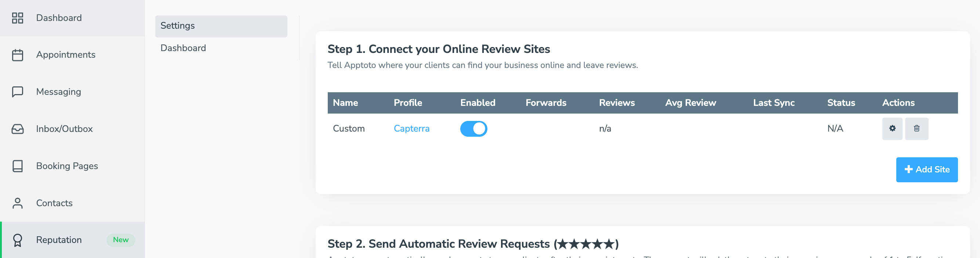980x258 pixels.
Task: Navigate to Booking Pages
Action: 72,166
